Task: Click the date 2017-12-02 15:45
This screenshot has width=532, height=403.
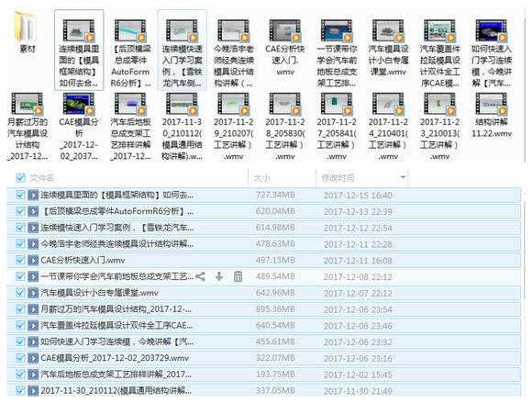Action: (358, 375)
